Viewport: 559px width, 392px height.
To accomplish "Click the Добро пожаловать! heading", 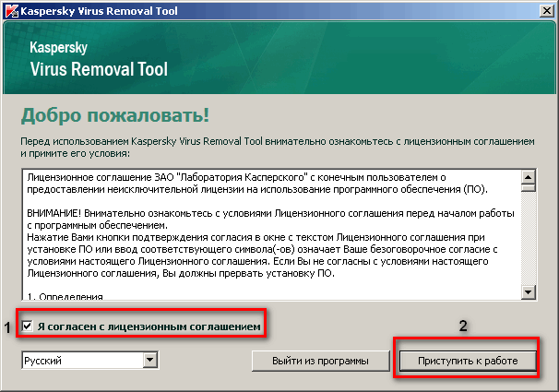I will [115, 115].
